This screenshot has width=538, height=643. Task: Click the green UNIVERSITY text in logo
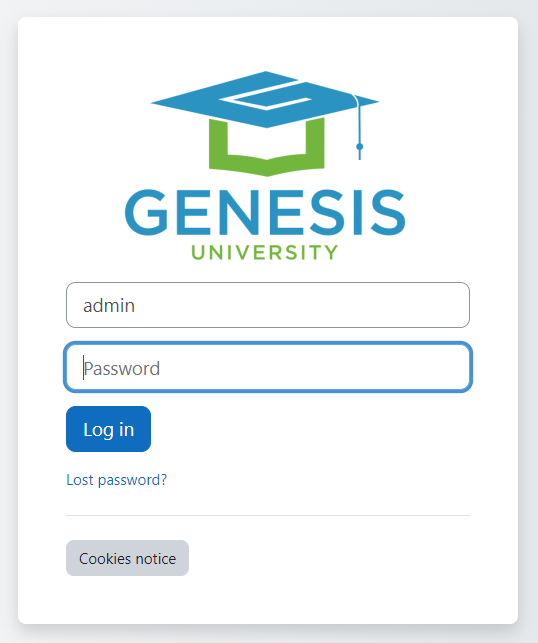265,252
